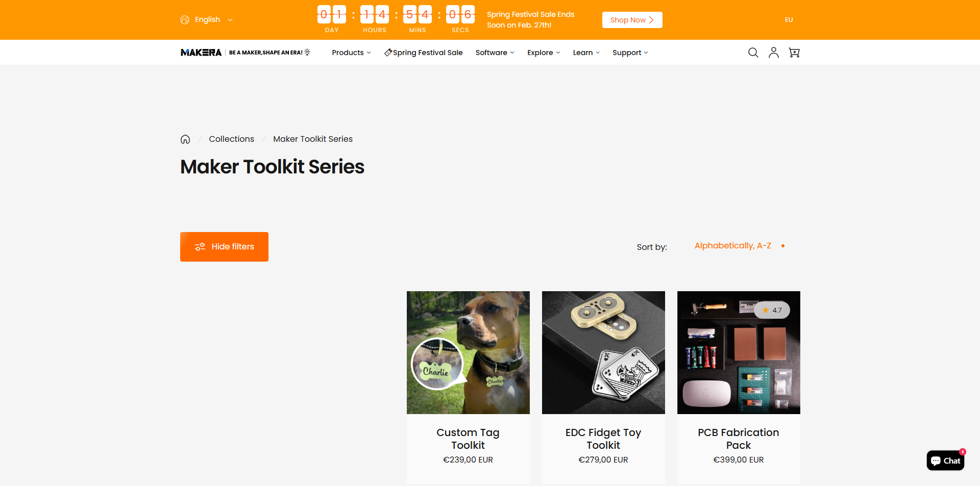Go to Collections breadcrumb link
The height and width of the screenshot is (486, 980).
pos(231,139)
